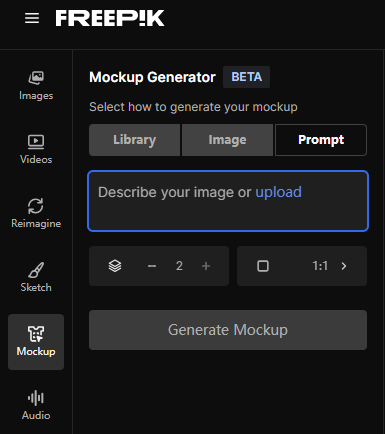This screenshot has width=385, height=434.
Task: Open the Audio sidebar tool
Action: tap(36, 406)
